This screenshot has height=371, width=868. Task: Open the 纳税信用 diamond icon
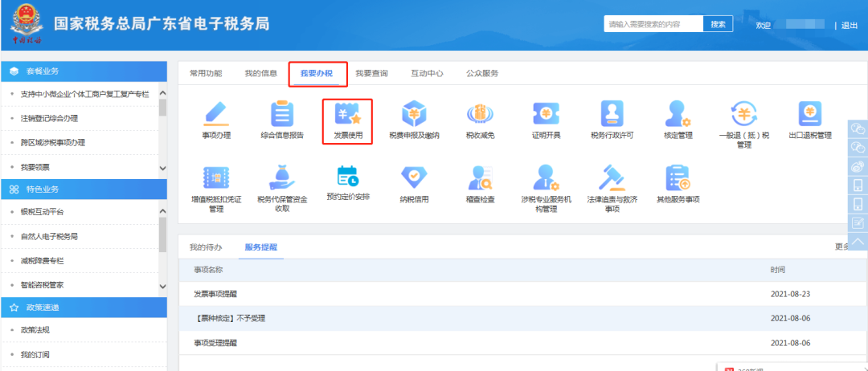point(414,177)
